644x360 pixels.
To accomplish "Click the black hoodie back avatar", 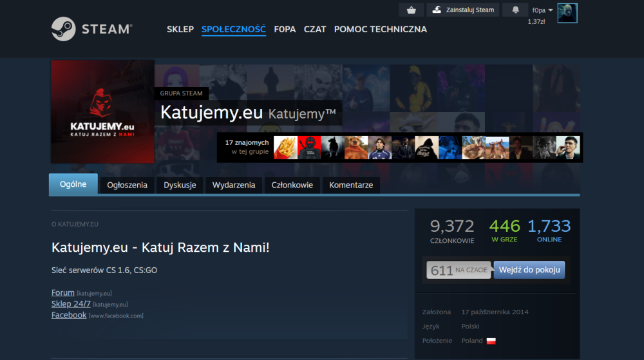I will coord(427,147).
